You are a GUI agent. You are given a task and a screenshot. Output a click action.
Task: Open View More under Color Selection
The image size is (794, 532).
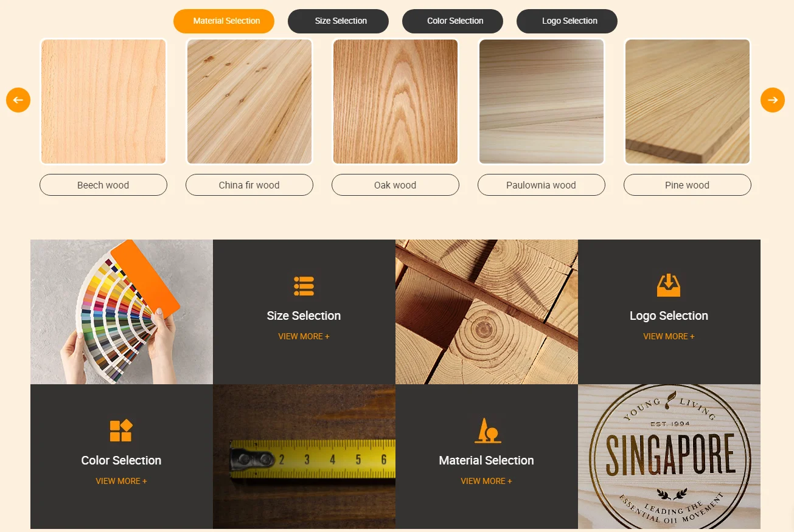[121, 481]
